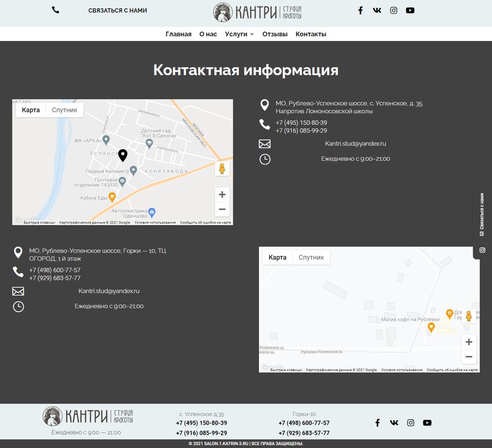Open the YouTube channel from the header
The height and width of the screenshot is (448, 492).
[x=410, y=10]
